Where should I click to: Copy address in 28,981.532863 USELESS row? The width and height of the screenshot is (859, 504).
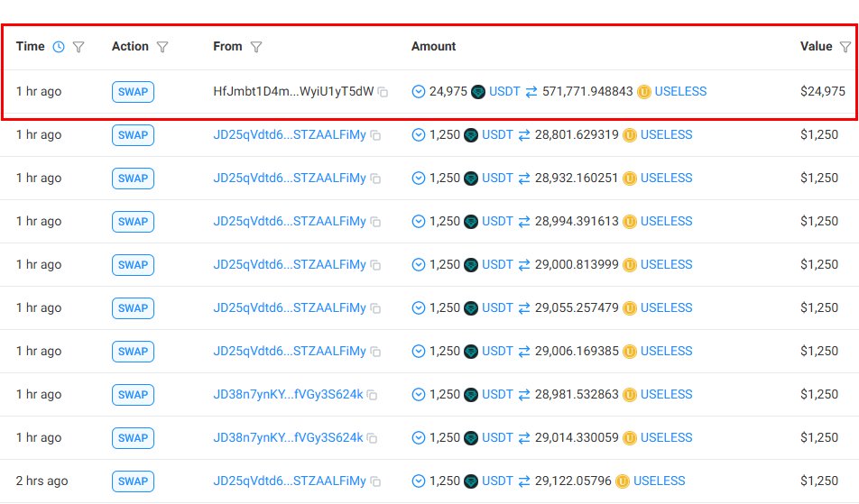[x=372, y=395]
